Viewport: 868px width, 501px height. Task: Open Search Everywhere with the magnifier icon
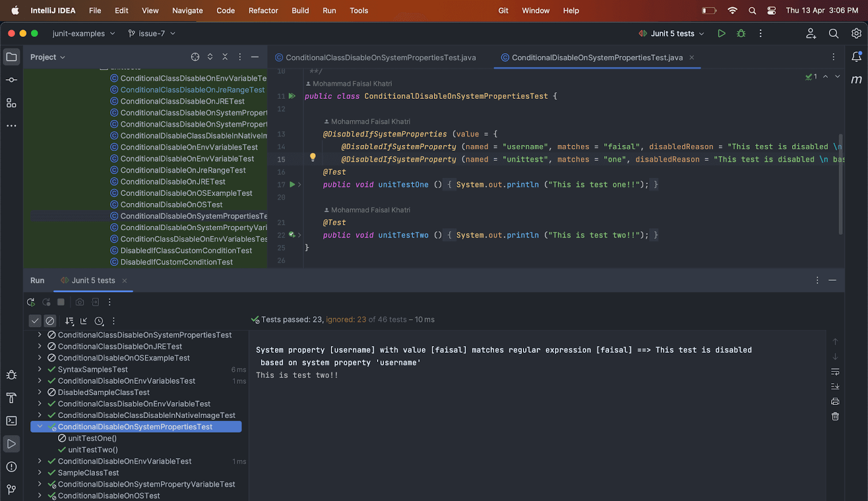click(x=833, y=33)
